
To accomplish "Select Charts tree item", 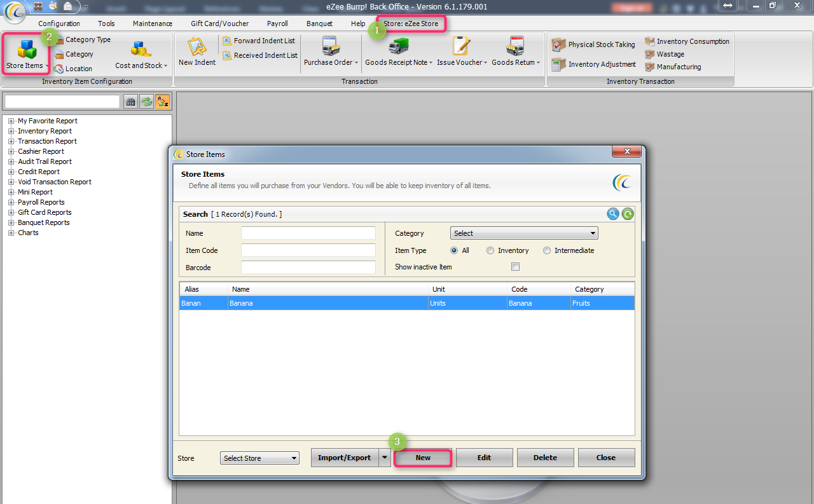I will click(x=28, y=233).
